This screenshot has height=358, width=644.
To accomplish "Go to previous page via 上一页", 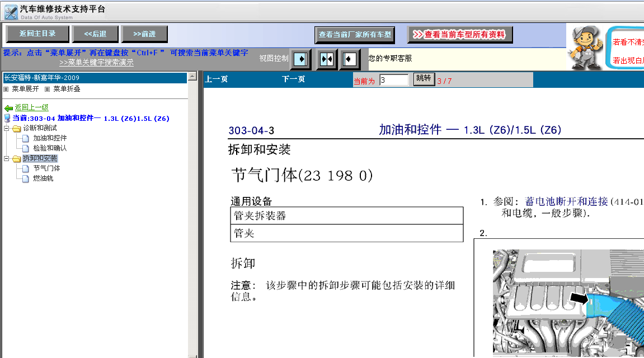I will tap(217, 79).
